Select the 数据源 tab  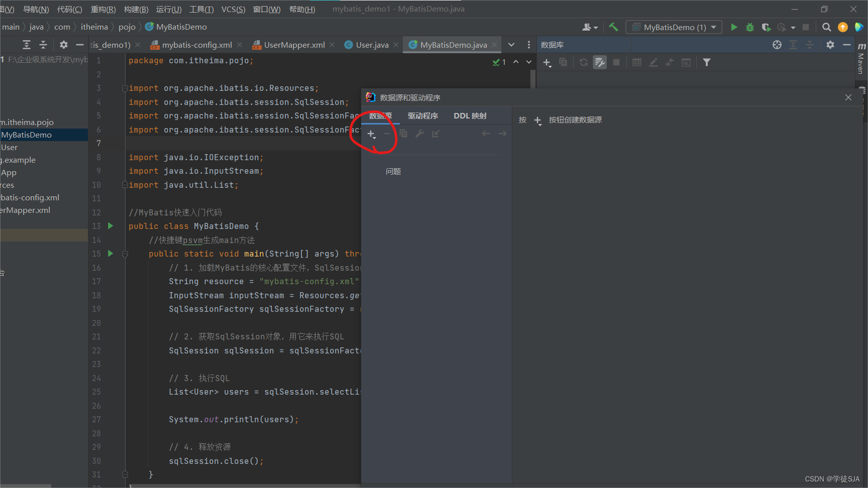click(x=380, y=116)
